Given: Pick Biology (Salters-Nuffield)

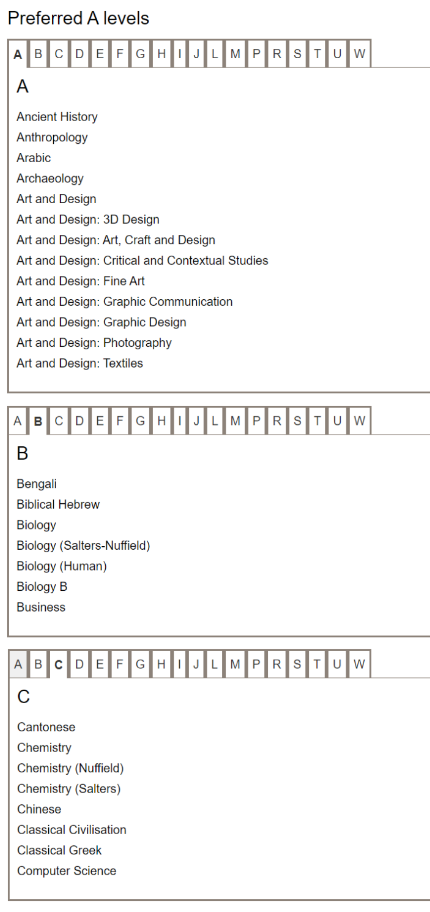Looking at the screenshot, I should 83,546.
